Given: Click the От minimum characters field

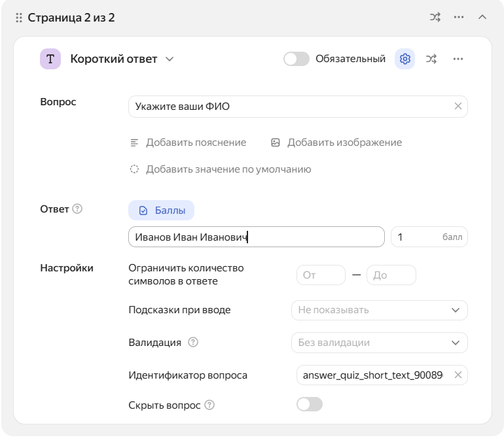Looking at the screenshot, I should [321, 275].
